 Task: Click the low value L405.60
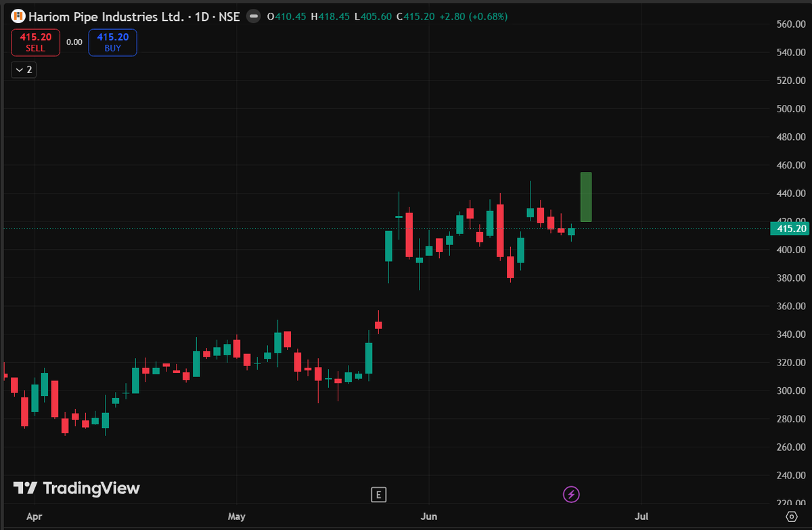[x=373, y=16]
